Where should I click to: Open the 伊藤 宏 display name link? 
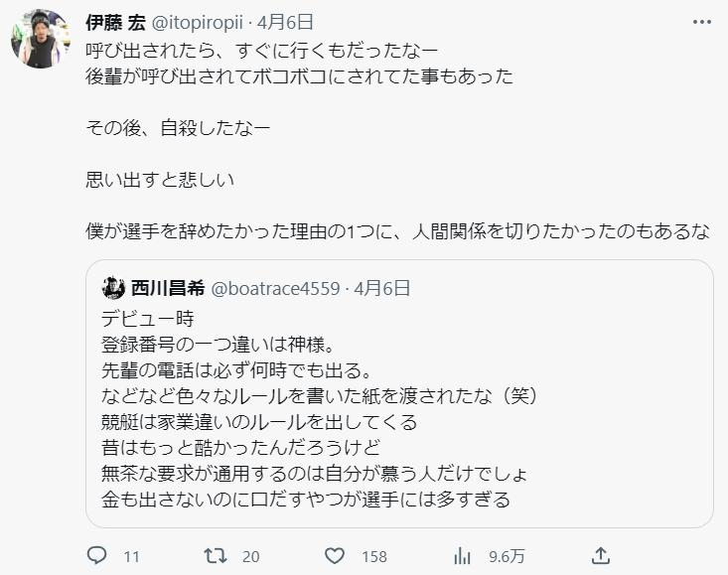point(117,21)
